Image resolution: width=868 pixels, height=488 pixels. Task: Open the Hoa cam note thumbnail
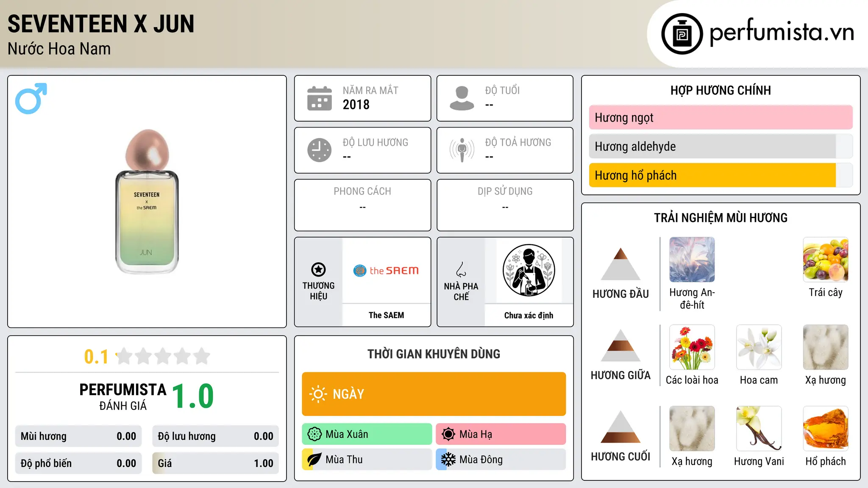tap(759, 347)
